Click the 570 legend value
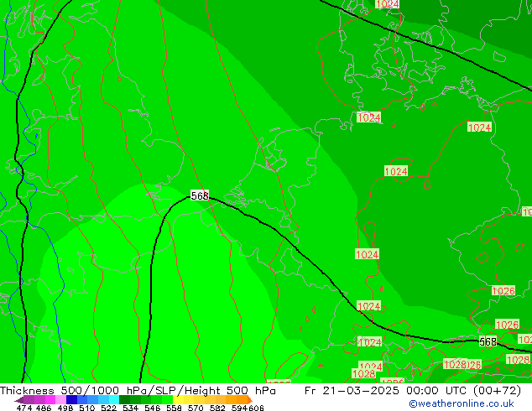 tap(196, 408)
